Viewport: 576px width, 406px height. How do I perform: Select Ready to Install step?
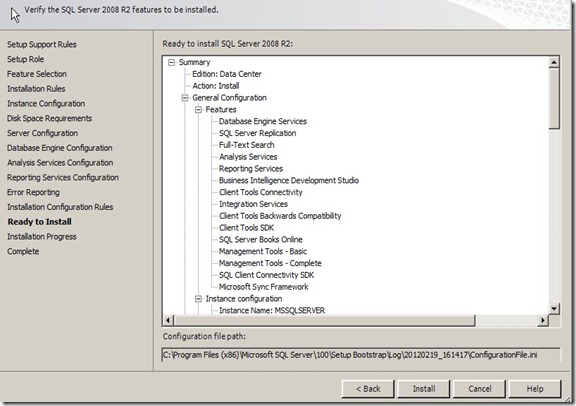(x=39, y=222)
